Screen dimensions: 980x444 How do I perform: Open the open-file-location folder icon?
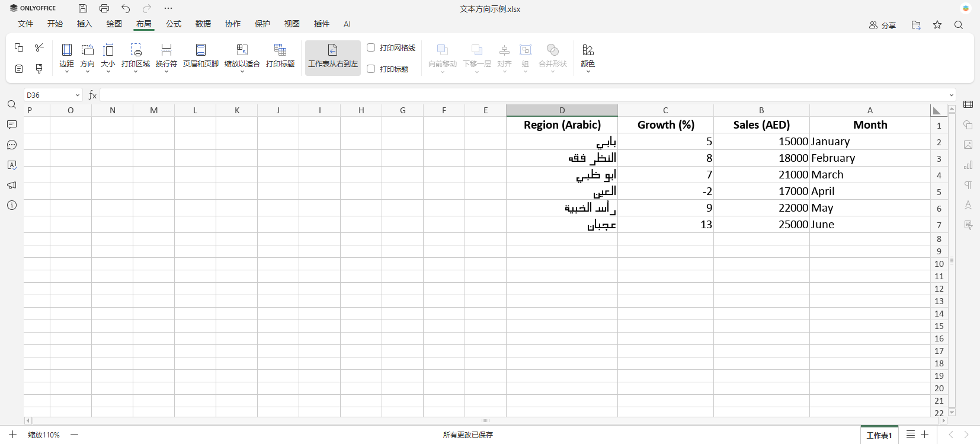point(916,25)
